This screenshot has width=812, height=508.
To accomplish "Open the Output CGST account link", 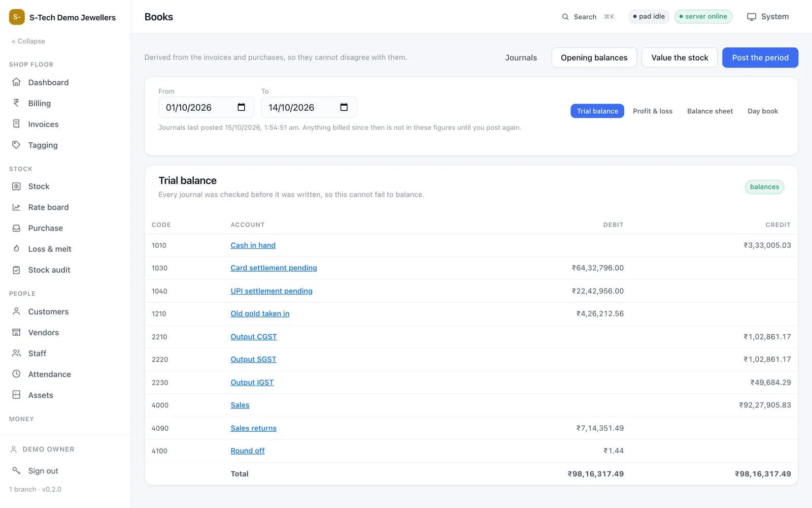I will pyautogui.click(x=254, y=337).
